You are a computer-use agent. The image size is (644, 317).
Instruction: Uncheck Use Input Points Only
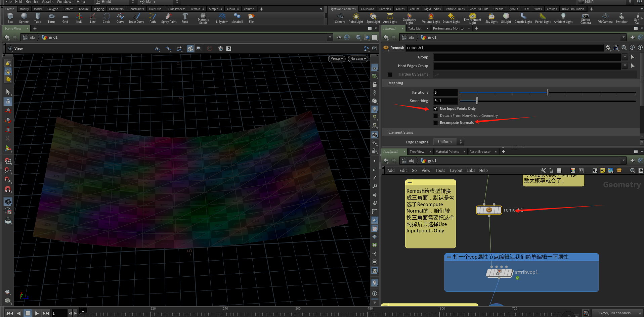[436, 109]
